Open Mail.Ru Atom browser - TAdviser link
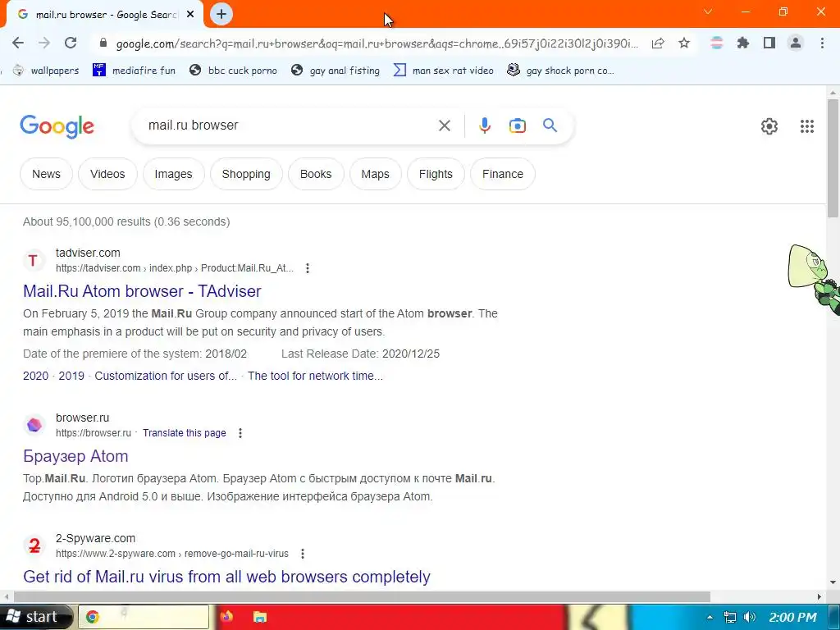The width and height of the screenshot is (840, 630). [142, 291]
